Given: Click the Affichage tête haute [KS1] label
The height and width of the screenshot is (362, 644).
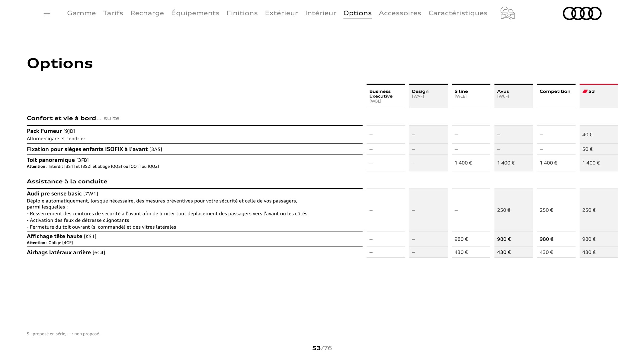Looking at the screenshot, I should [62, 236].
